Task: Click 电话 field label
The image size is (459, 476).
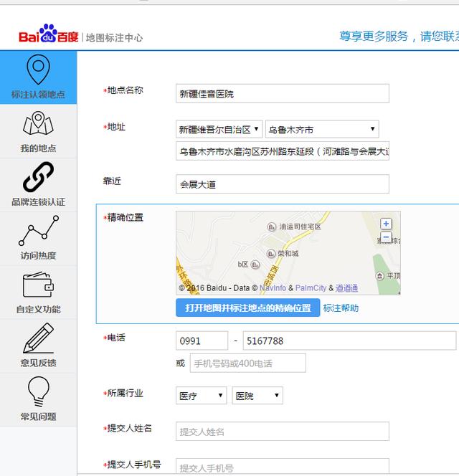Action: coord(116,338)
